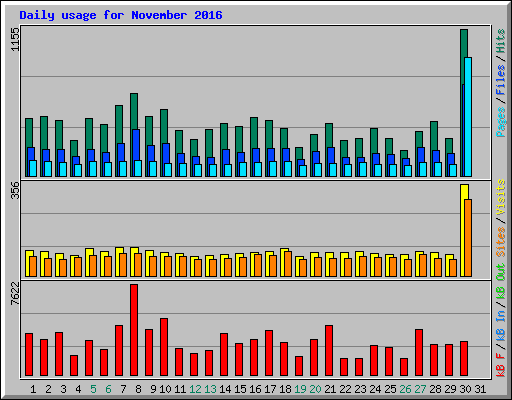The image size is (512, 400).
Task: Click the red kB bar for day 30
Action: click(464, 359)
